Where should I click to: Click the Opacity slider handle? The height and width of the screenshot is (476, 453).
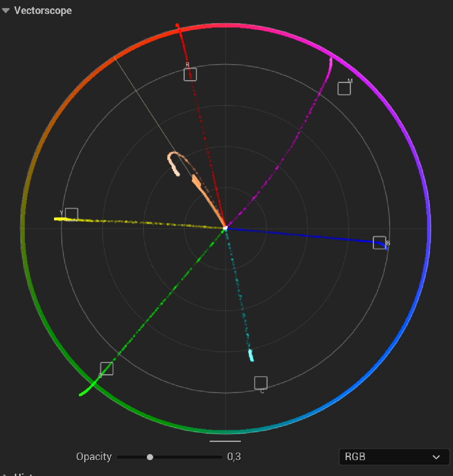(x=150, y=457)
